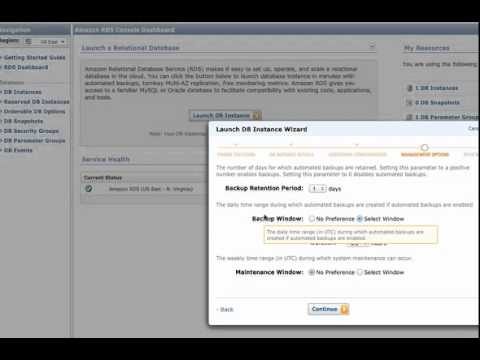The height and width of the screenshot is (360, 480).
Task: Open Reserved DB Instances in the sidebar
Action: pos(36,101)
